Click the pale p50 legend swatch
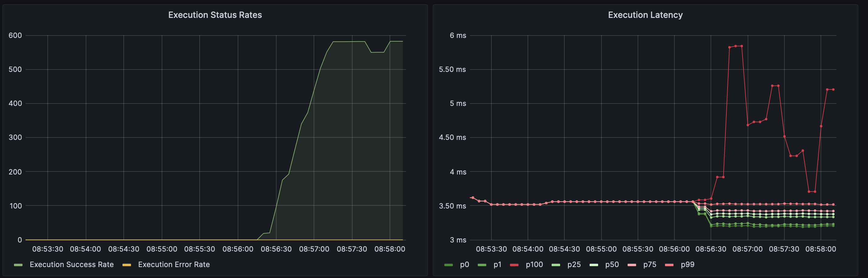Viewport: 868px width, 278px height. 594,265
